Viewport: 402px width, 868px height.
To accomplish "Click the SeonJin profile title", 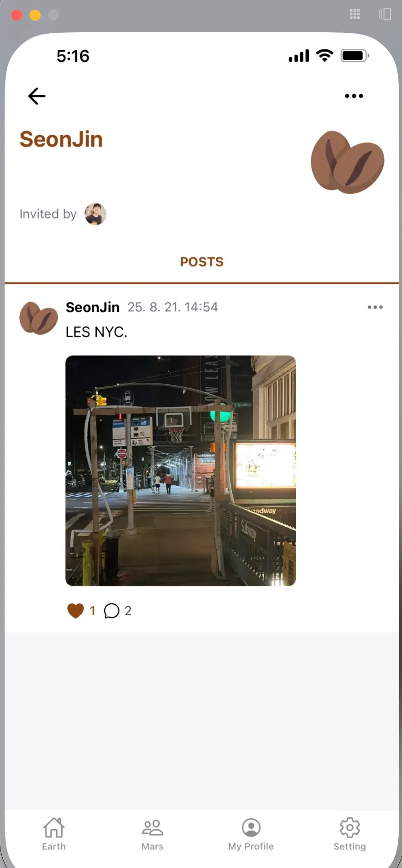I will click(61, 139).
